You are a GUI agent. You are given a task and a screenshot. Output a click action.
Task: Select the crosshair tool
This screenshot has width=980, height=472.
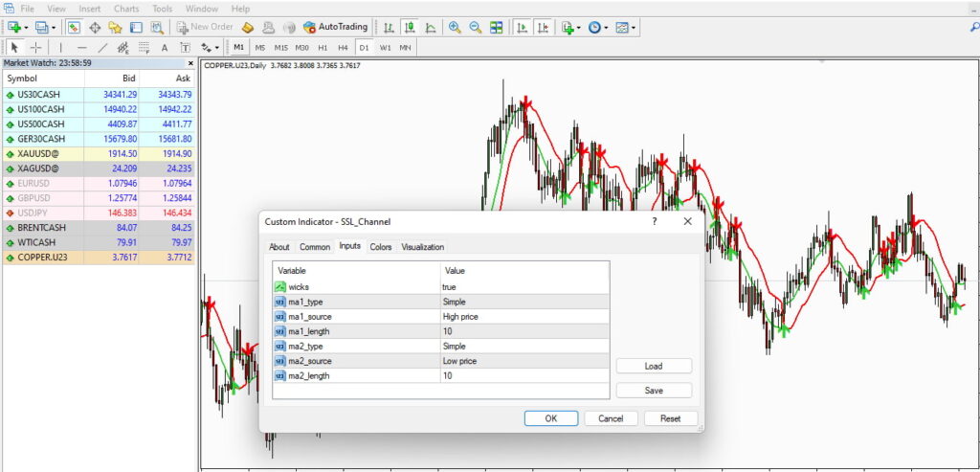coord(35,48)
